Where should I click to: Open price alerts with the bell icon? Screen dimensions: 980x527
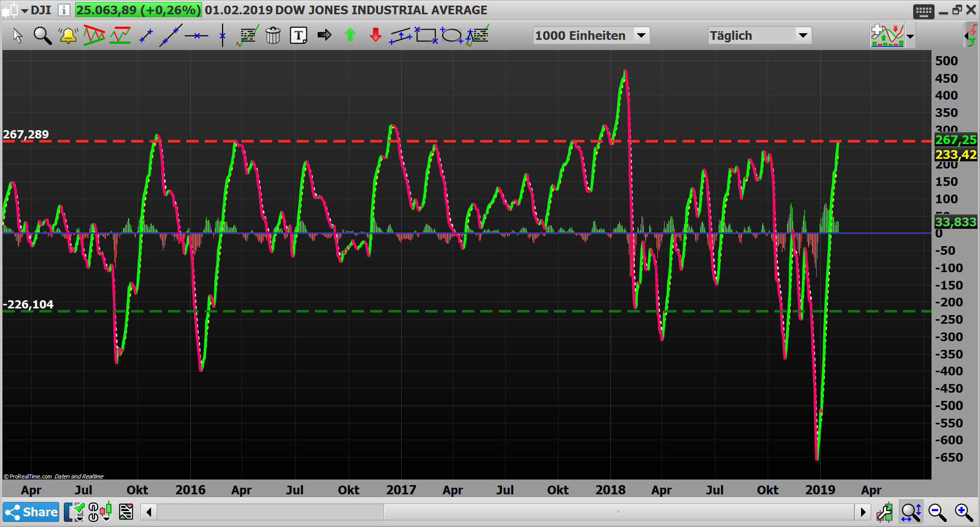pos(68,35)
